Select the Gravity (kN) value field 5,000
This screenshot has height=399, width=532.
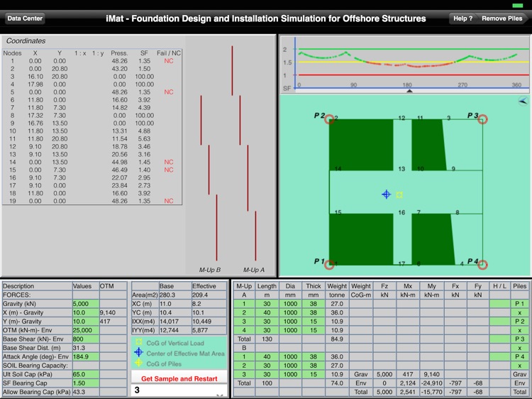(x=85, y=304)
